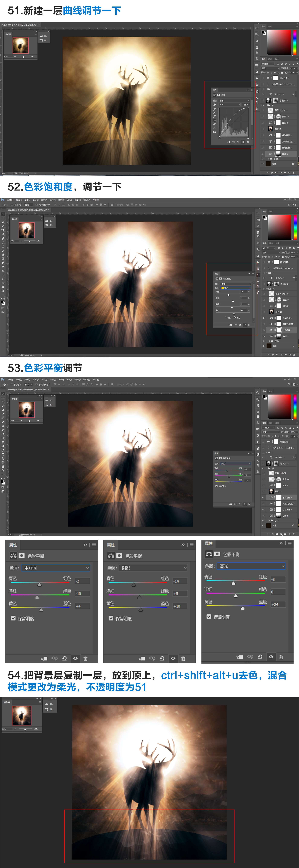
Task: Open 滤镜(T) menu in step 52 screenshot
Action: pyautogui.click(x=61, y=200)
